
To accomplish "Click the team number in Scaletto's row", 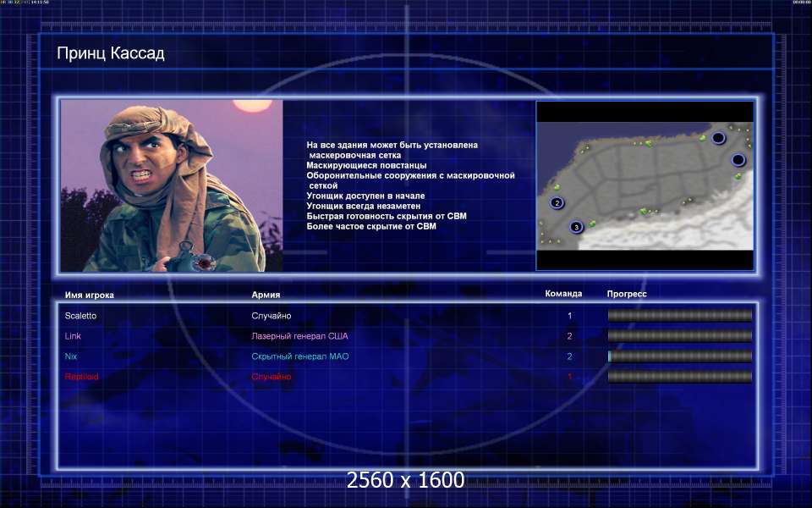I will (x=569, y=316).
